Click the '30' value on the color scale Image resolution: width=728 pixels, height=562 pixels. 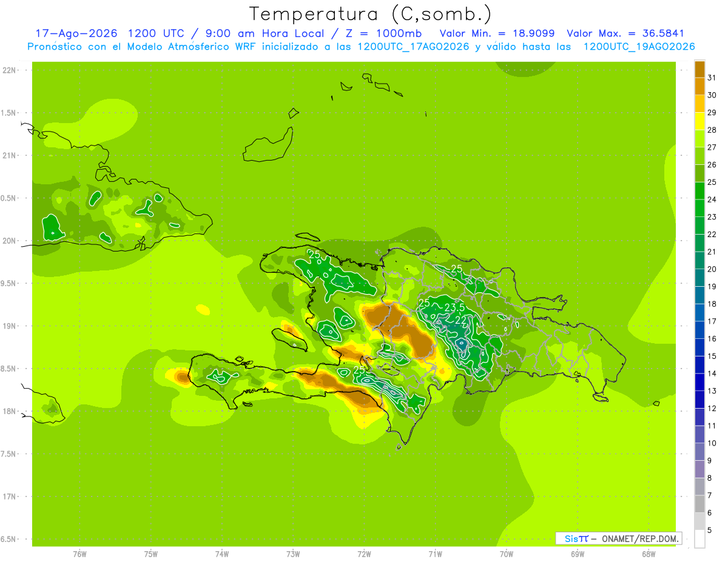tap(712, 95)
